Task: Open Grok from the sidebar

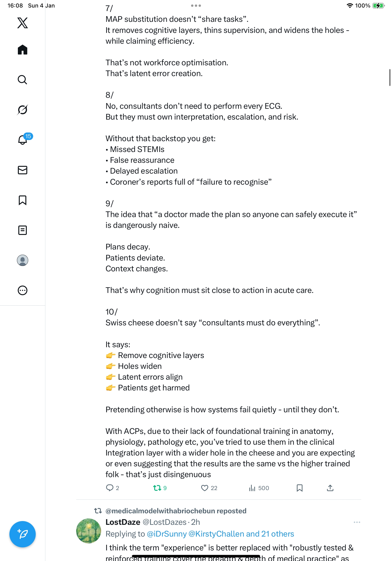Action: [23, 110]
